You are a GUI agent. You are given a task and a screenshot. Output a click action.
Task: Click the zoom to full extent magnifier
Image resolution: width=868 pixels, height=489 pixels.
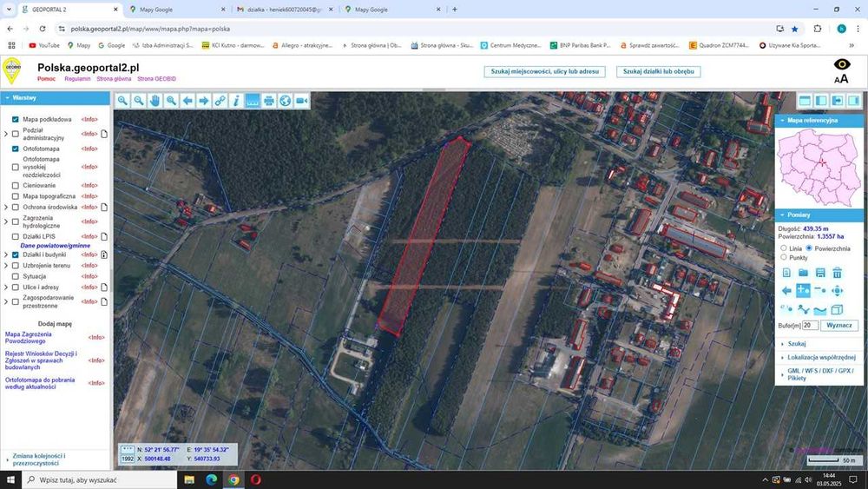pos(172,101)
